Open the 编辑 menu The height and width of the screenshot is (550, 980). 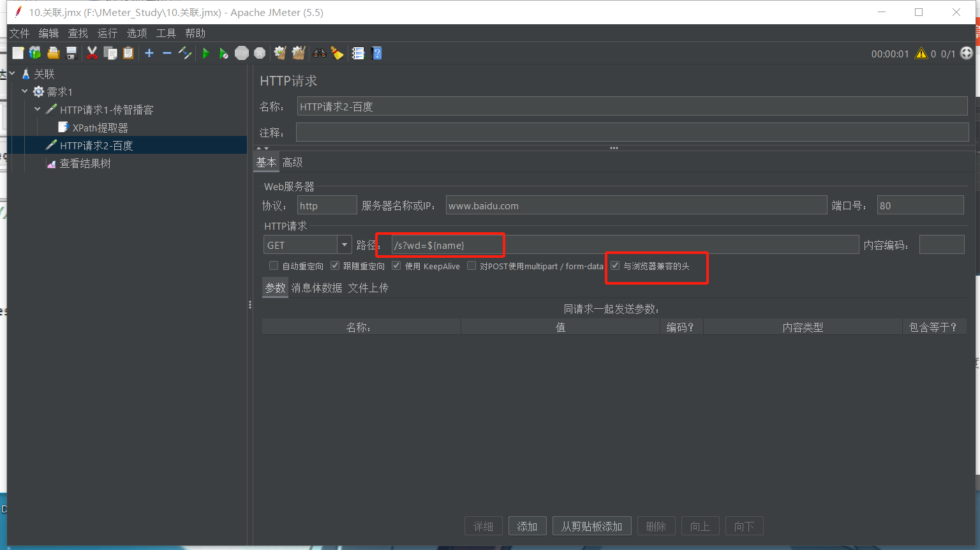(48, 33)
